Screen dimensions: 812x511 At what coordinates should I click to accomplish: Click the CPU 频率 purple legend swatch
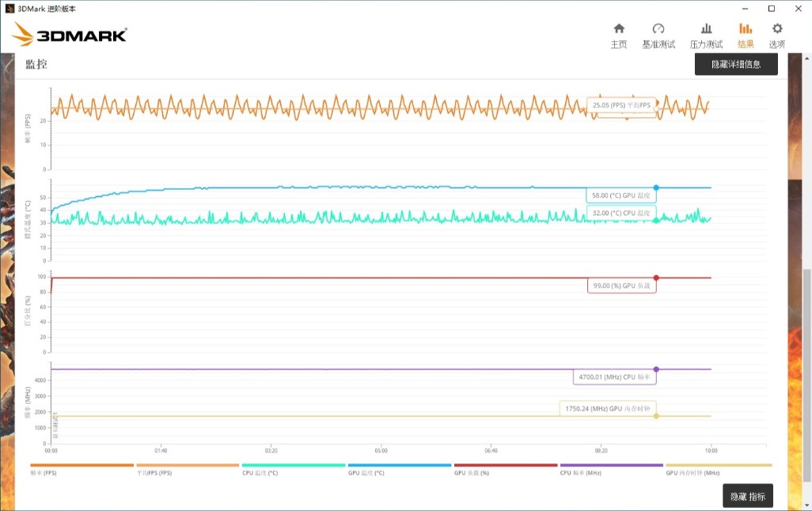click(x=612, y=465)
